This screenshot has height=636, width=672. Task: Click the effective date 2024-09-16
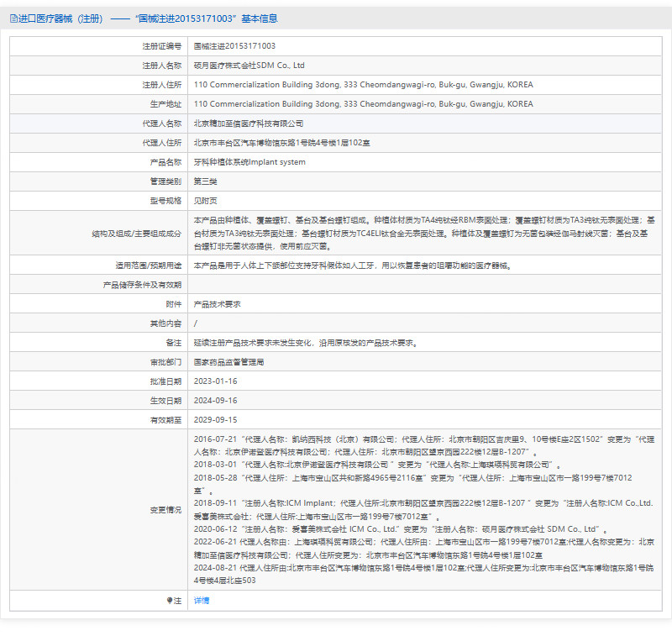click(x=215, y=401)
